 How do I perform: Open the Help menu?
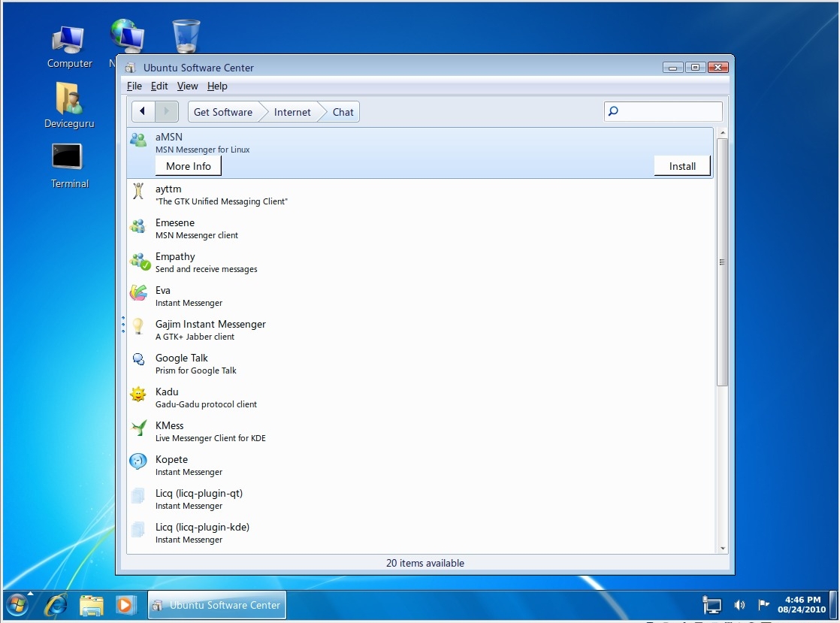[217, 86]
